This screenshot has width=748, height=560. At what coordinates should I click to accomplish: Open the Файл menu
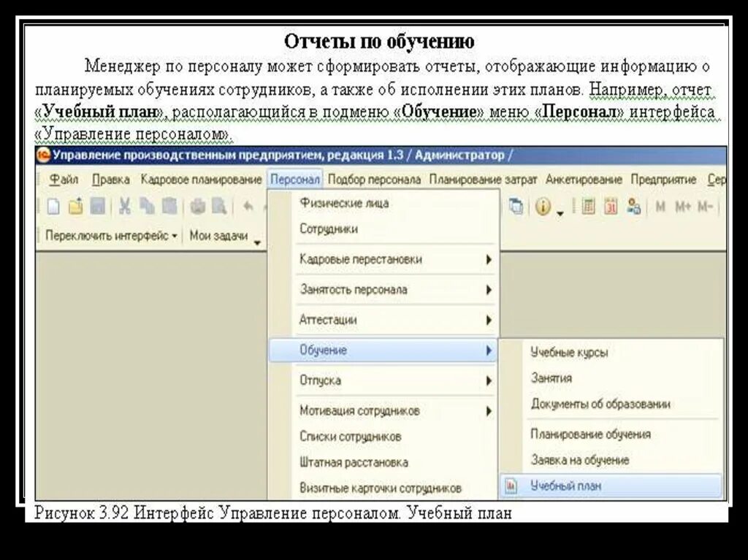click(x=64, y=180)
